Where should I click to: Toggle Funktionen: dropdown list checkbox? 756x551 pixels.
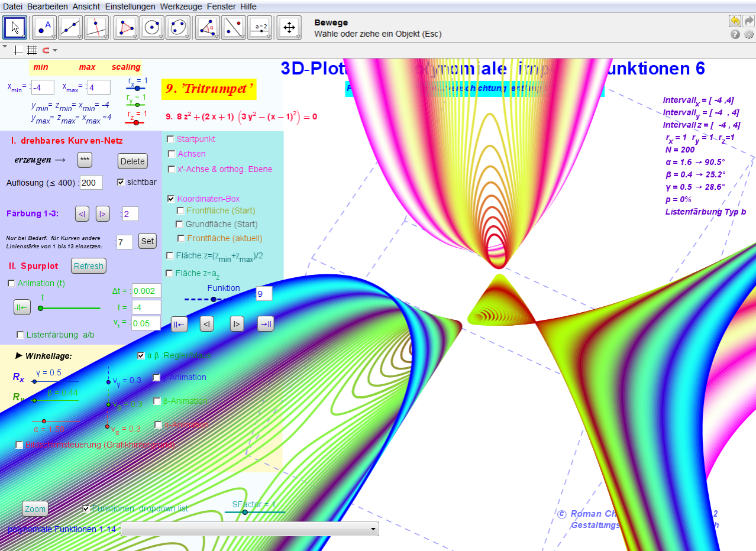click(86, 508)
